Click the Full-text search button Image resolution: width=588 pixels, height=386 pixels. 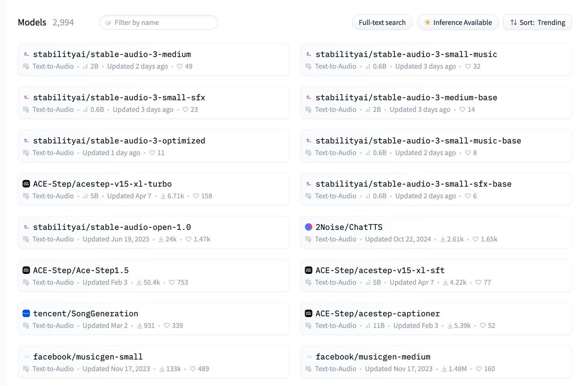(x=382, y=23)
